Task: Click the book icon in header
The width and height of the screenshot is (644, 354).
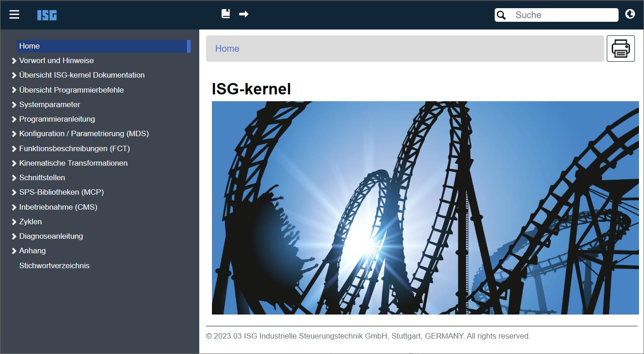Action: point(226,14)
